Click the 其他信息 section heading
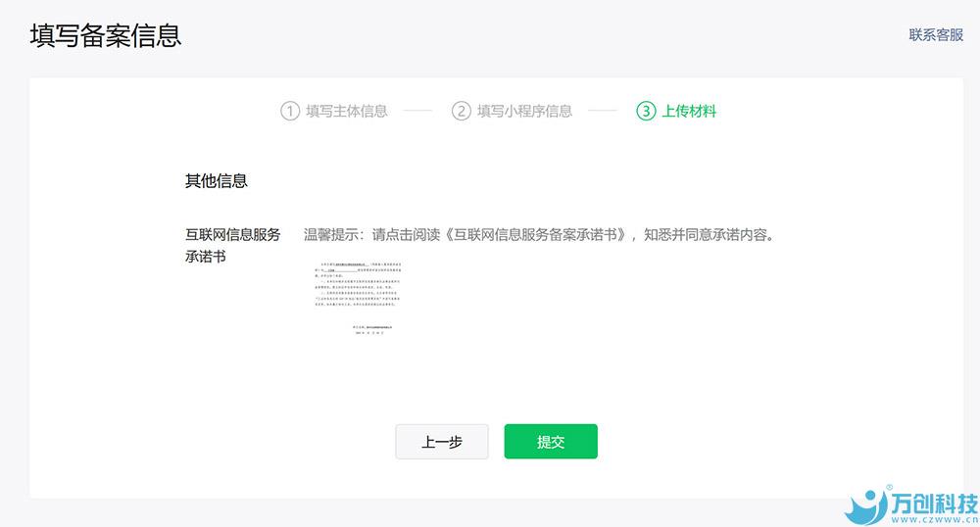Image resolution: width=980 pixels, height=527 pixels. 216,181
